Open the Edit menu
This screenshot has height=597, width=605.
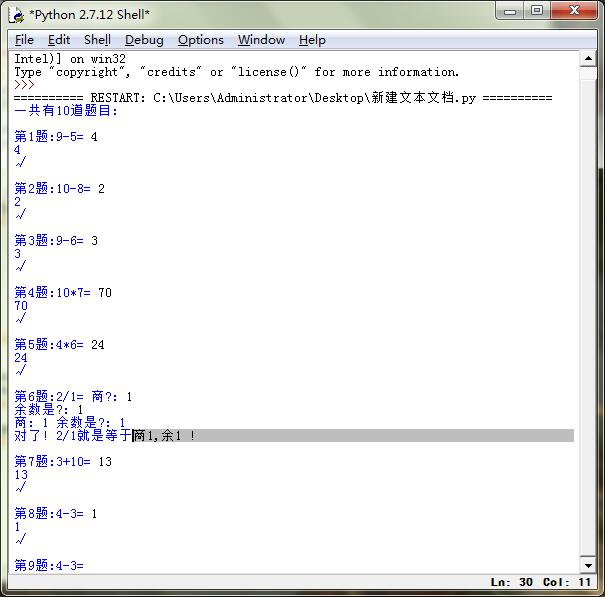coord(59,40)
